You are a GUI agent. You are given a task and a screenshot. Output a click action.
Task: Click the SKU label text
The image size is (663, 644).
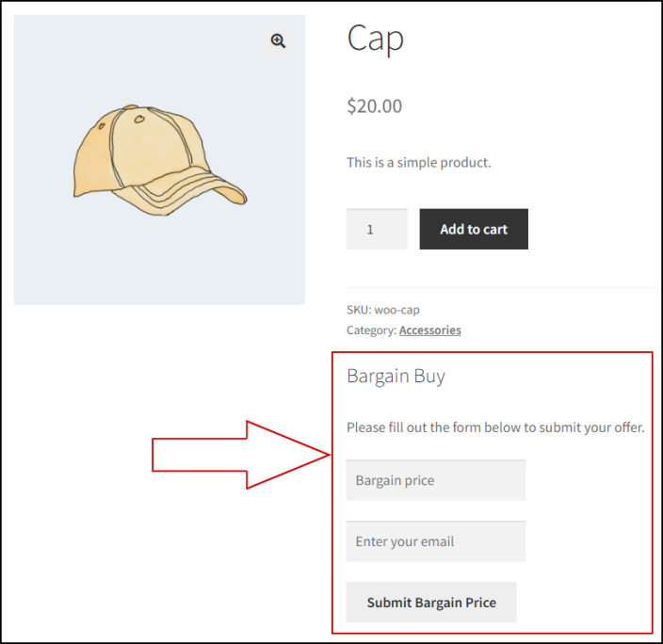click(358, 310)
